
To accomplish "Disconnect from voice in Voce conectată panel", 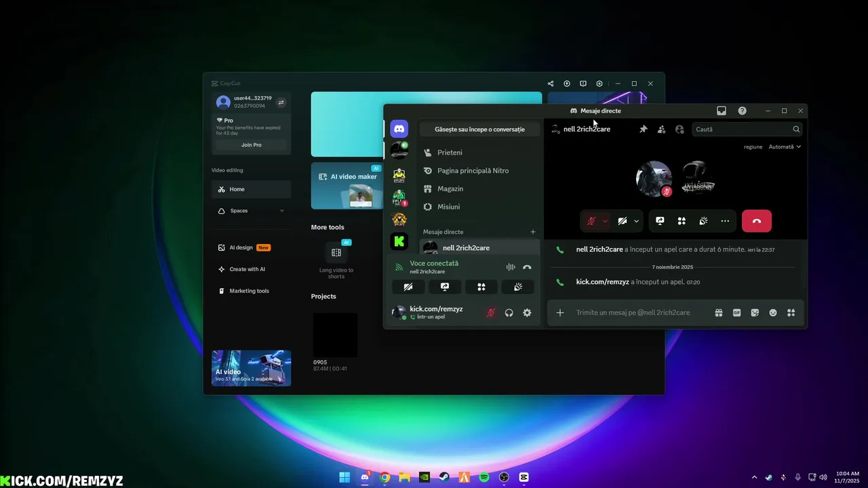I will [x=527, y=267].
